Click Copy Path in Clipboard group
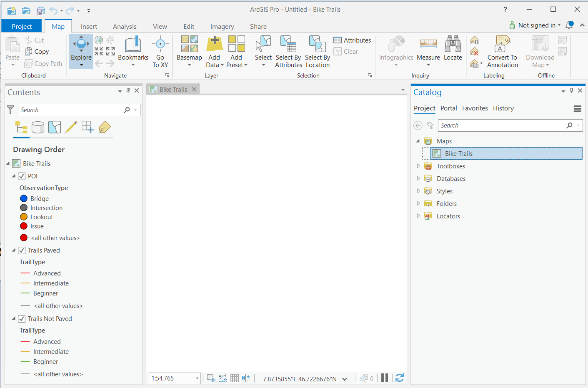 (43, 63)
